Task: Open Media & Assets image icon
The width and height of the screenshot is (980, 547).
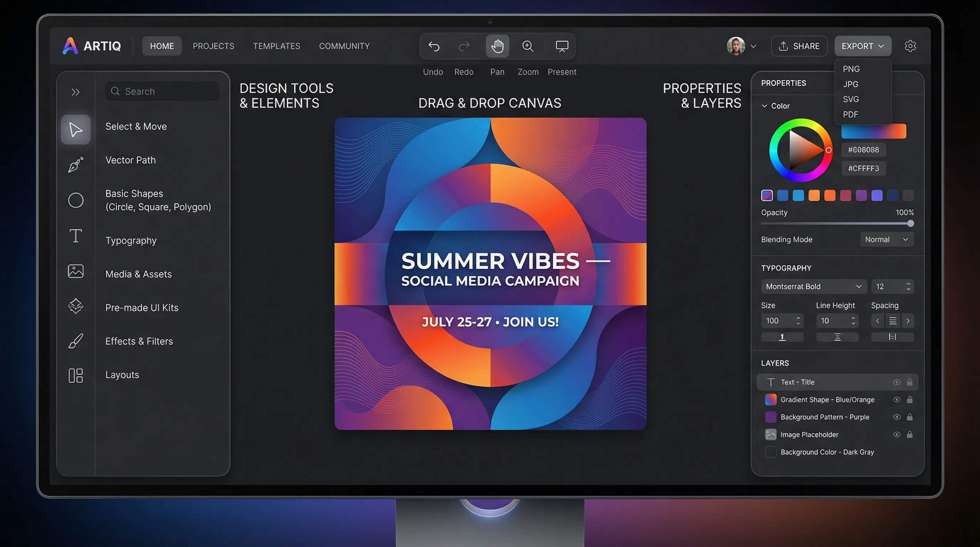Action: [x=75, y=271]
